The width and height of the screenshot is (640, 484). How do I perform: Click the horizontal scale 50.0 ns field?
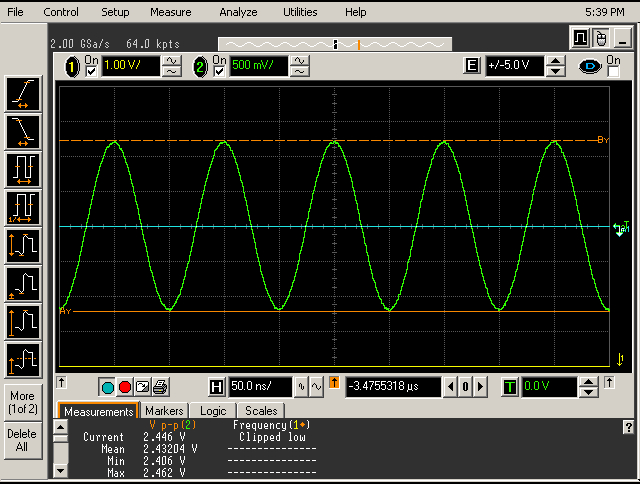coord(258,387)
